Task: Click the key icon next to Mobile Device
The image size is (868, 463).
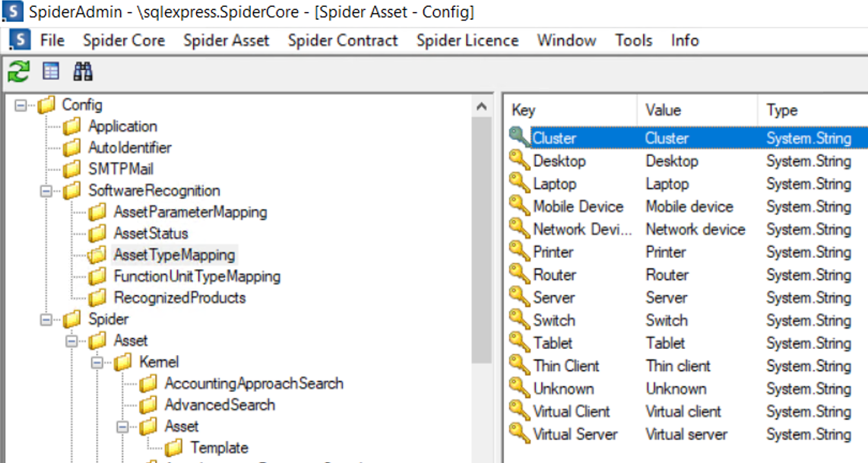Action: coord(519,206)
